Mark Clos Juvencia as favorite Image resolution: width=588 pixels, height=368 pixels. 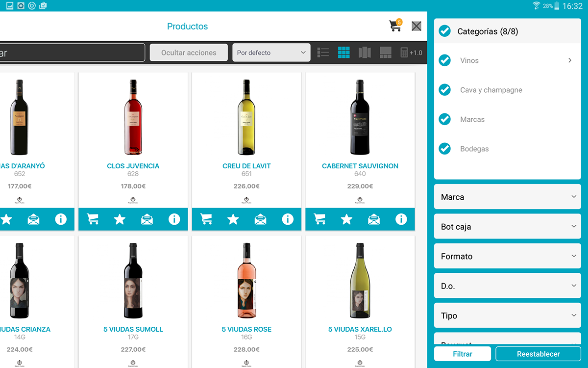tap(120, 219)
